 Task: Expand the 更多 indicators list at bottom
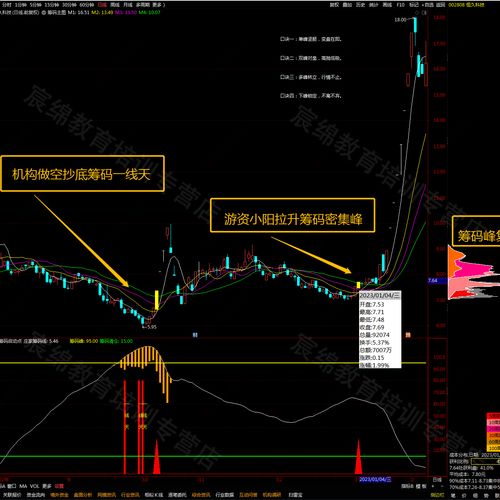click(x=47, y=486)
